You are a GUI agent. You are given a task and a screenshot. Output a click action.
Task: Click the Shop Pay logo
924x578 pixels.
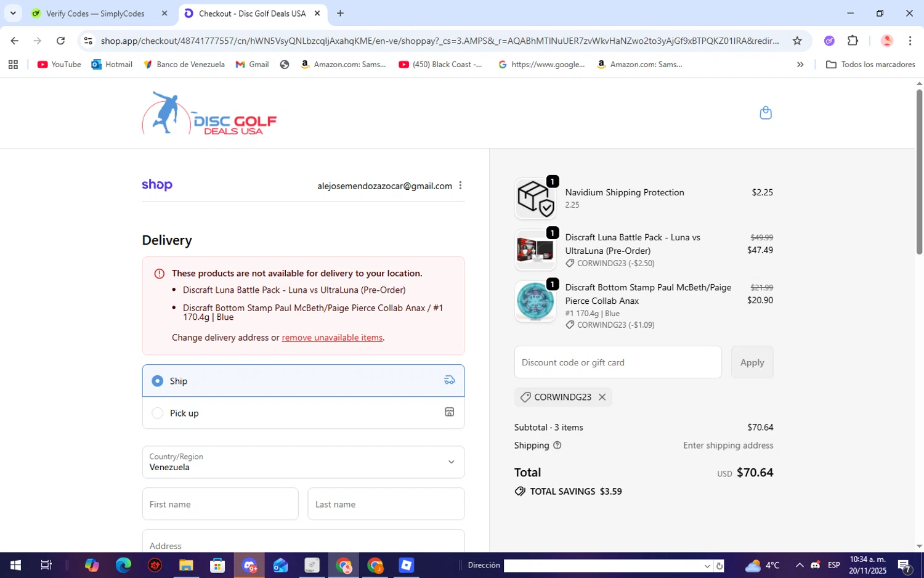(157, 185)
